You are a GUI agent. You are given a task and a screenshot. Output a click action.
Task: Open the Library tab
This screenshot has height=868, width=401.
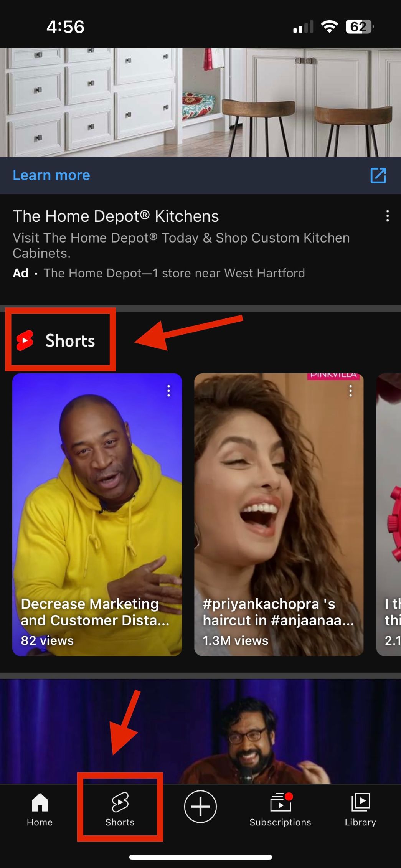(x=360, y=809)
